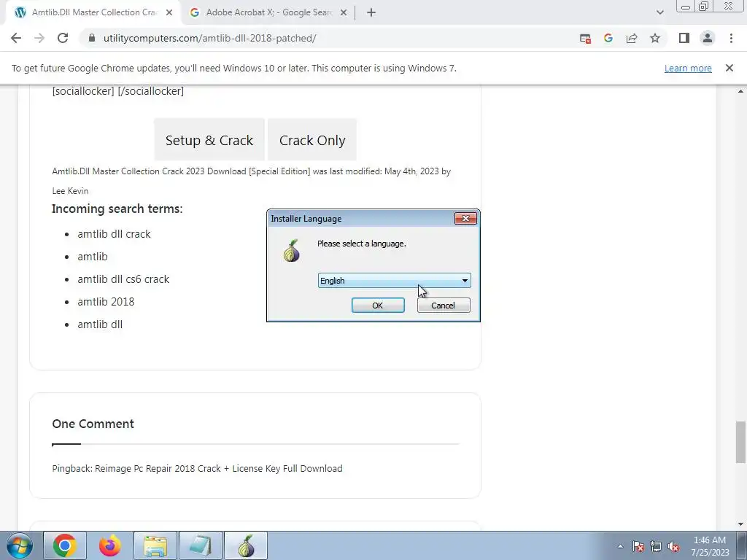This screenshot has height=560, width=747.
Task: Close the Adobe Acrobat Google Search tab
Action: click(x=344, y=12)
